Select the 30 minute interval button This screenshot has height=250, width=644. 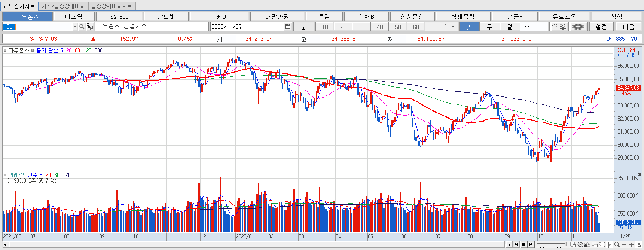pyautogui.click(x=361, y=27)
